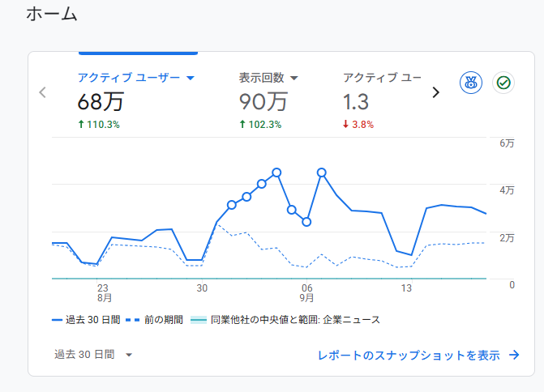Click the lowest circled data point at 06
The width and height of the screenshot is (544, 392).
(x=306, y=222)
